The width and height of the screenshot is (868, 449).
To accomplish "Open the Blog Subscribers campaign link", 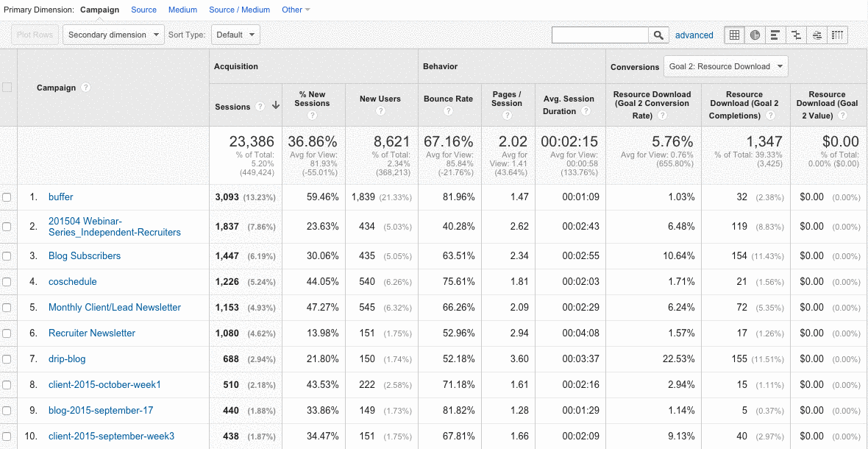I will point(85,256).
